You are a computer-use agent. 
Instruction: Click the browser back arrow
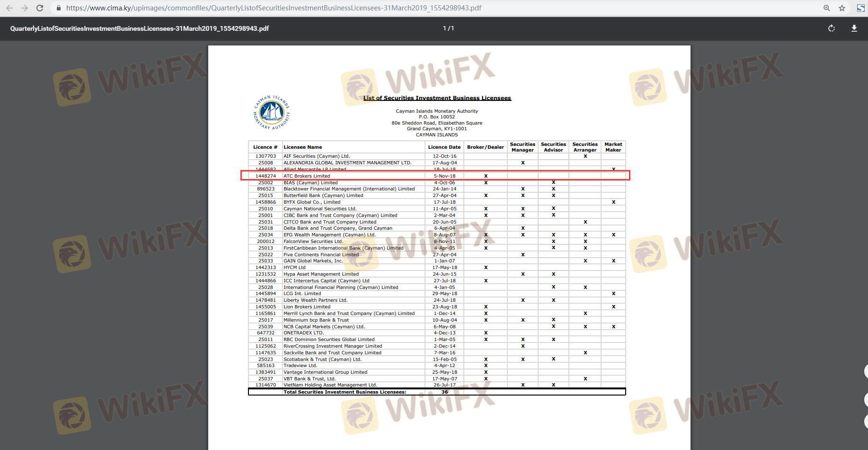[9, 8]
